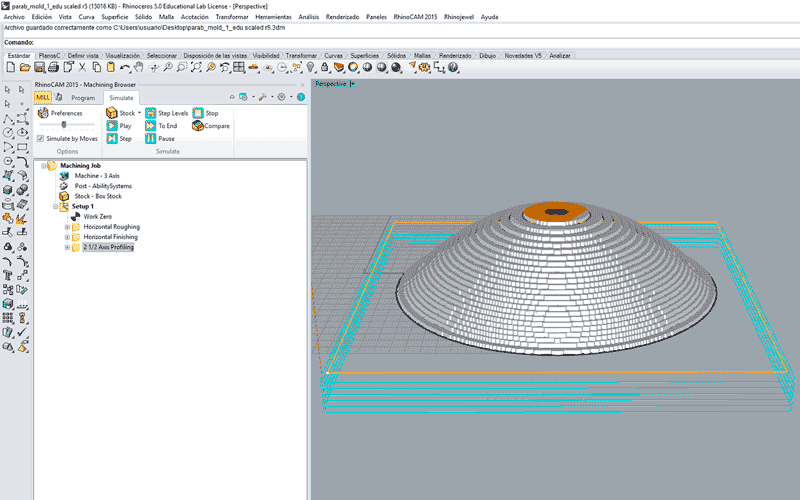Click the Step Levels icon
This screenshot has width=800, height=500.
point(151,113)
